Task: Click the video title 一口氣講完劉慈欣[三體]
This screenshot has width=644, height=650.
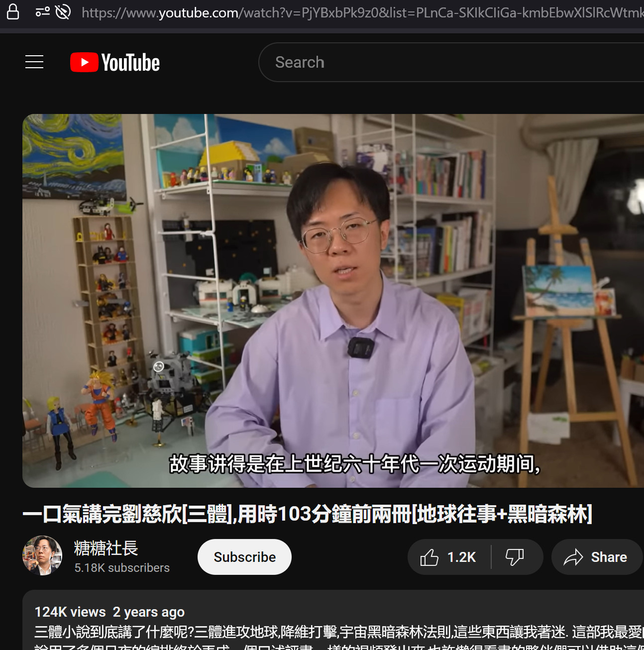Action: click(307, 514)
